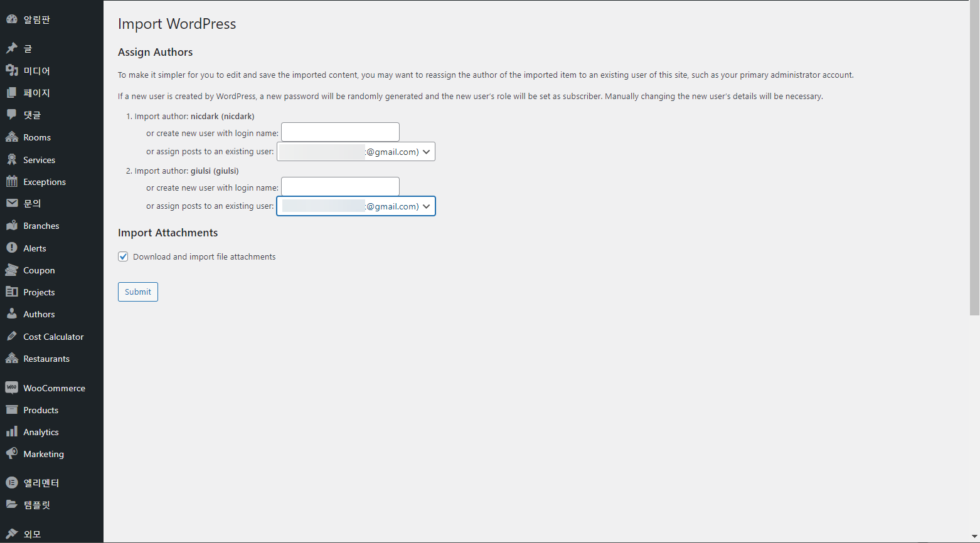This screenshot has width=980, height=543.
Task: Click the Submit button
Action: tap(138, 292)
